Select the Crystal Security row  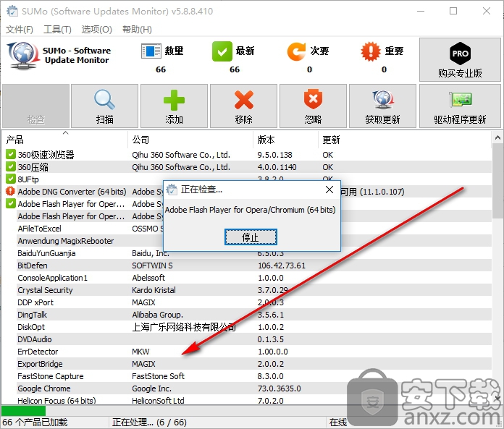(246, 290)
